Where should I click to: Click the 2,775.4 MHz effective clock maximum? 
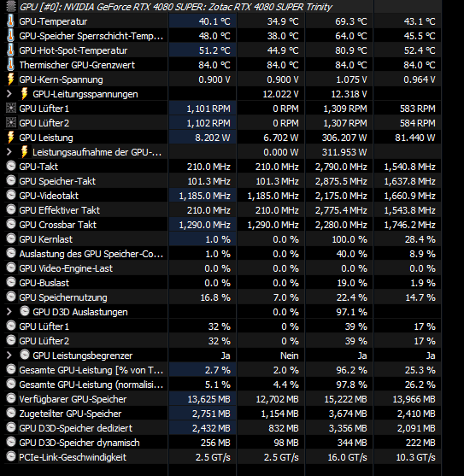click(341, 210)
